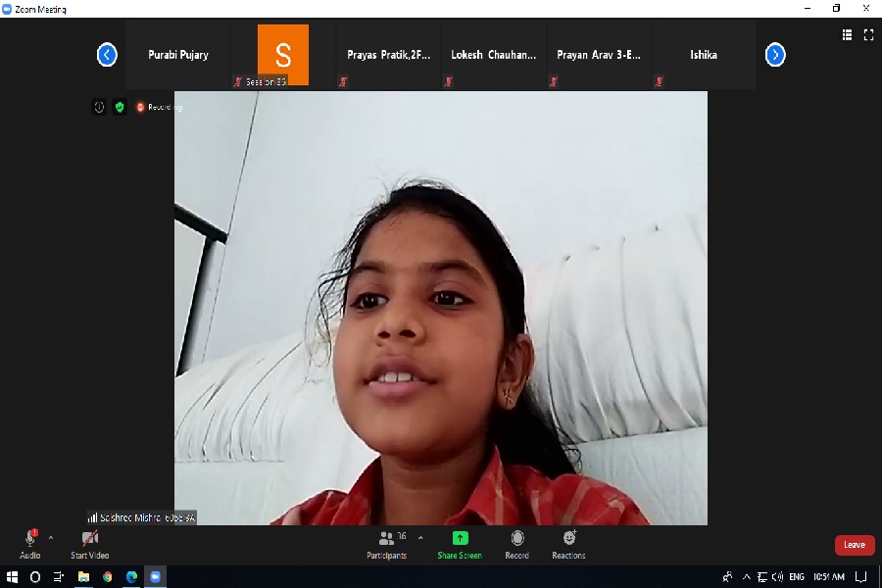Expand the caret next to Participants
The image size is (882, 588).
[420, 537]
